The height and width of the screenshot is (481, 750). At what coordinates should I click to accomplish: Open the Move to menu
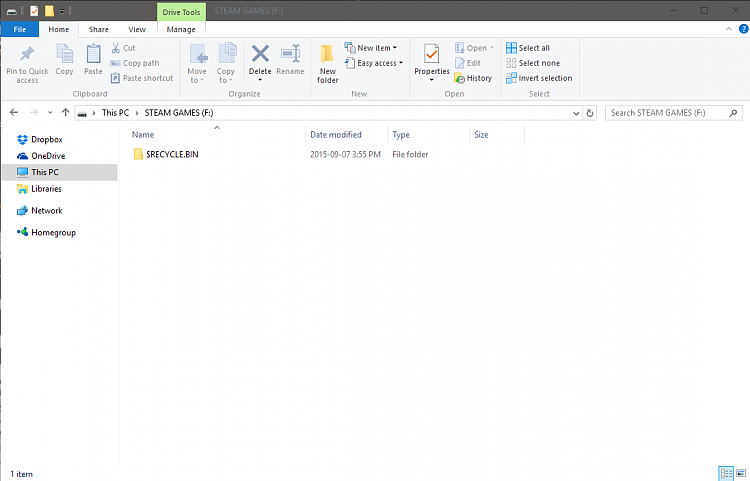197,63
